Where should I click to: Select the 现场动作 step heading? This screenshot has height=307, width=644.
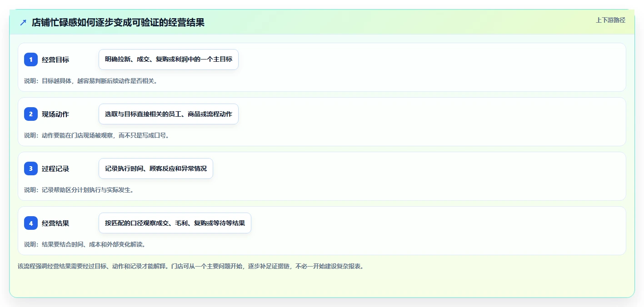tap(55, 114)
